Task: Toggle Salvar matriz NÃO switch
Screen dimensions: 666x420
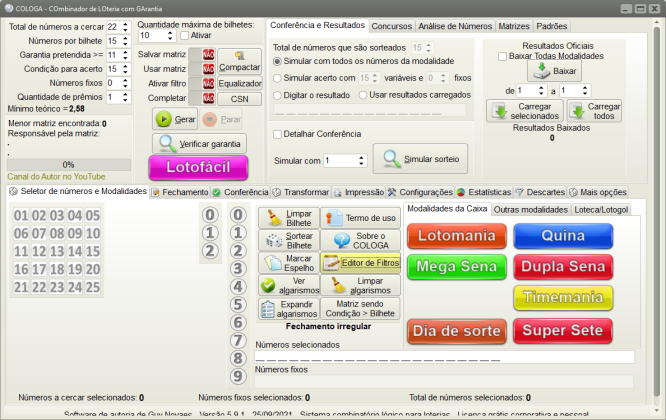Action: pyautogui.click(x=202, y=54)
